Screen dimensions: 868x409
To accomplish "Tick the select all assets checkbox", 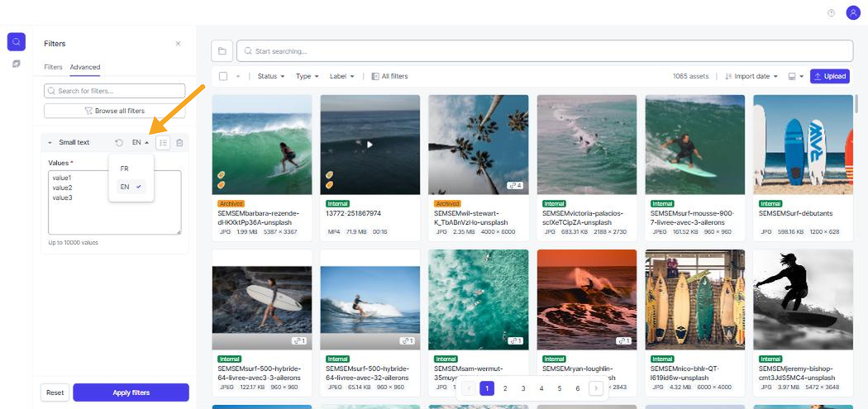I will pyautogui.click(x=223, y=76).
